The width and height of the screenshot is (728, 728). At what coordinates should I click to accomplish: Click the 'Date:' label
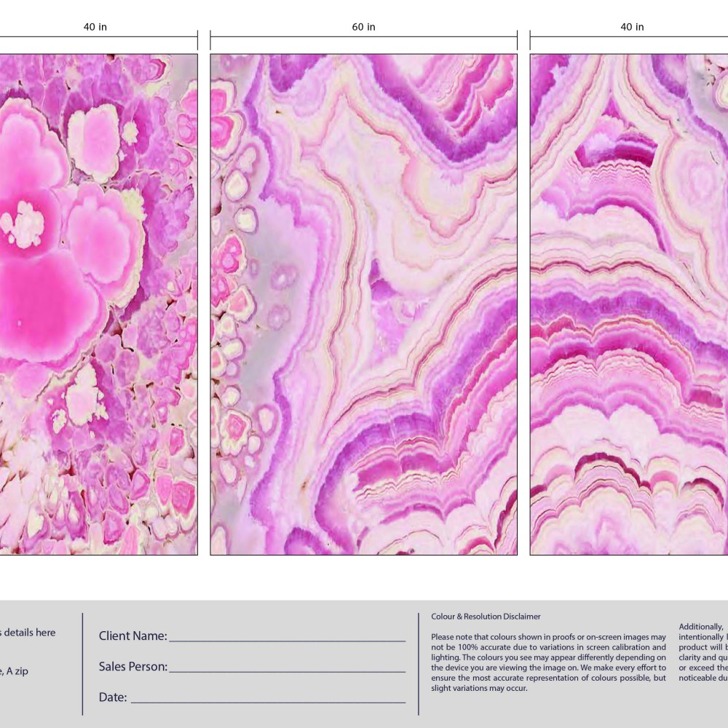(x=113, y=697)
